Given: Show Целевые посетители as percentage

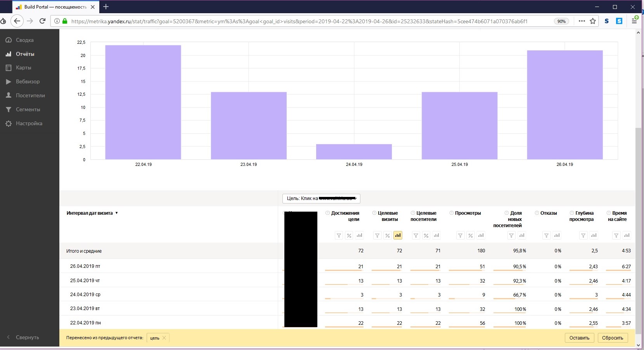Looking at the screenshot, I should [x=426, y=235].
